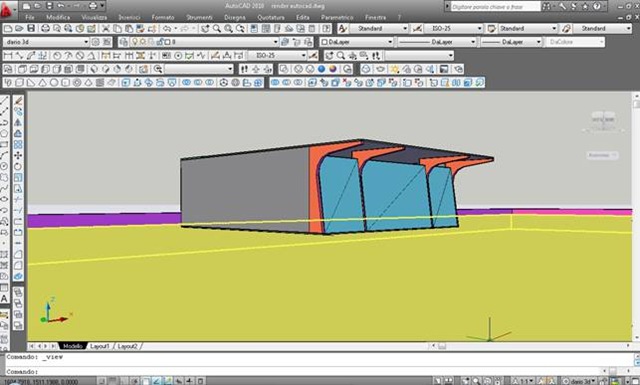Viewport: 640px width, 385px height.
Task: Open the ISO-25 dimension style dropdown
Action: (453, 28)
